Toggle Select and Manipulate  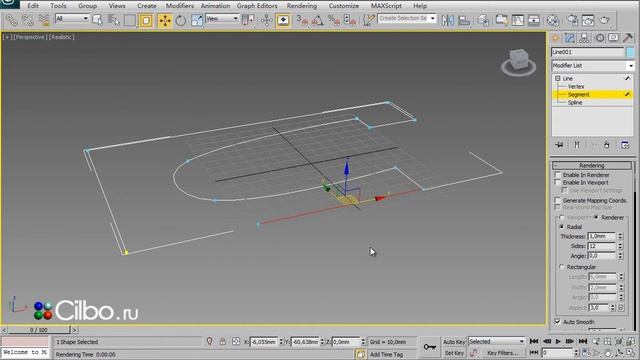point(267,20)
